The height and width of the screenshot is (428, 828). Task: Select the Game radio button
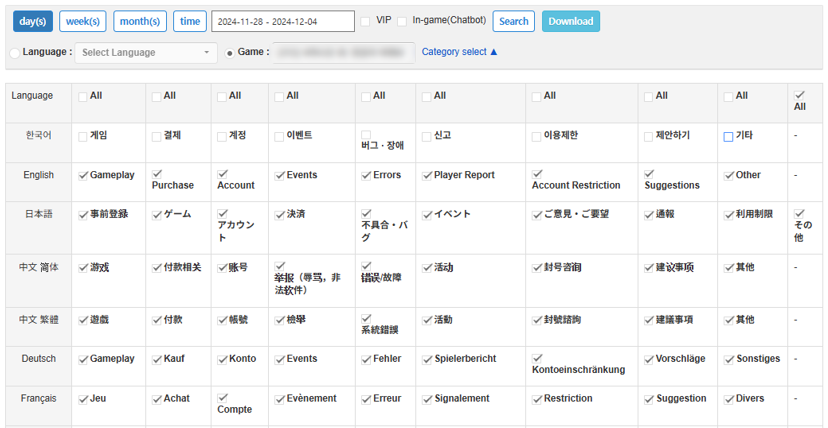pos(230,52)
